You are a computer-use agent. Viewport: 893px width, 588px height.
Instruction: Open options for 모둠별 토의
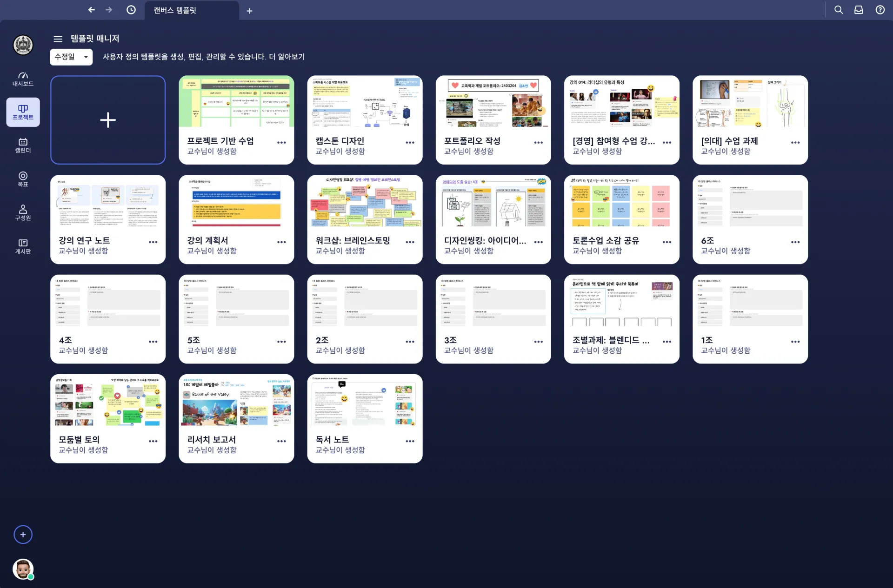click(x=153, y=441)
